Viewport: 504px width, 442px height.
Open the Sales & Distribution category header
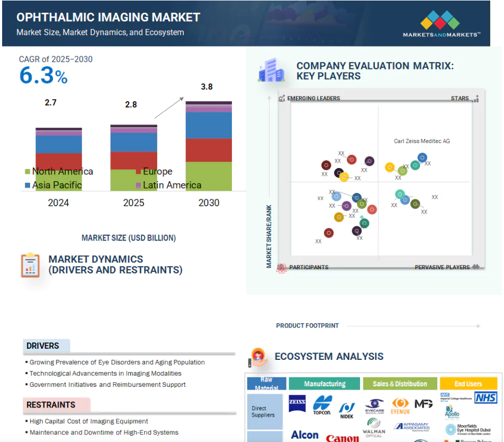[x=400, y=384]
